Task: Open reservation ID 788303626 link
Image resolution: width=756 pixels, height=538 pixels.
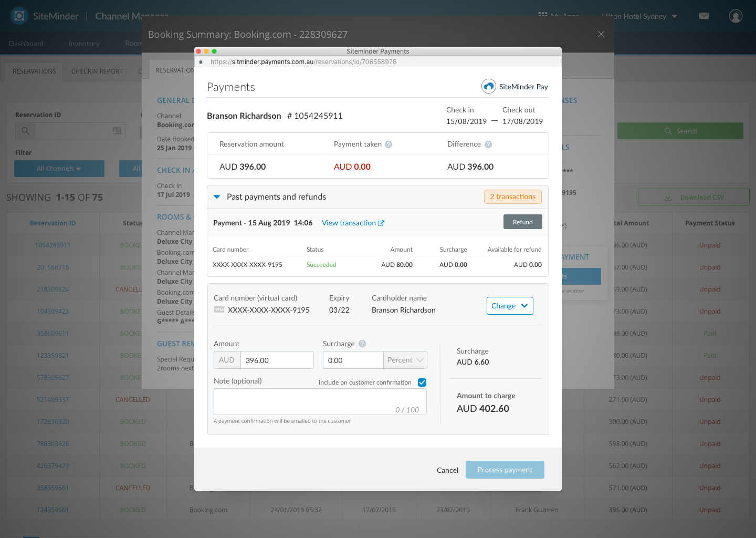Action: (53, 444)
